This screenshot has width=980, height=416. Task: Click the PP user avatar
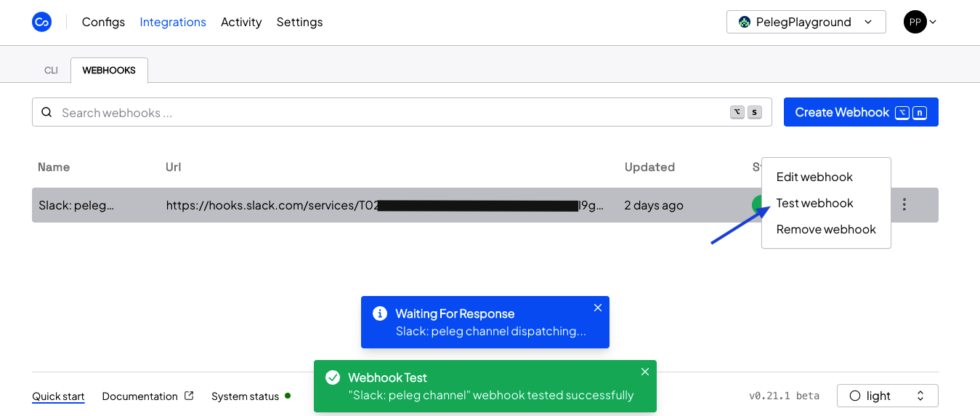(915, 22)
